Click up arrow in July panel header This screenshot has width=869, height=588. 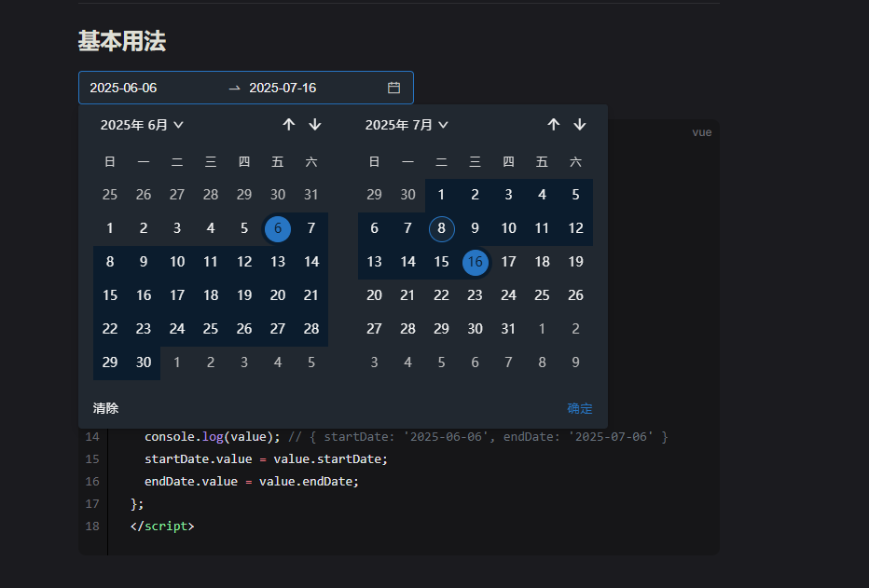(553, 125)
